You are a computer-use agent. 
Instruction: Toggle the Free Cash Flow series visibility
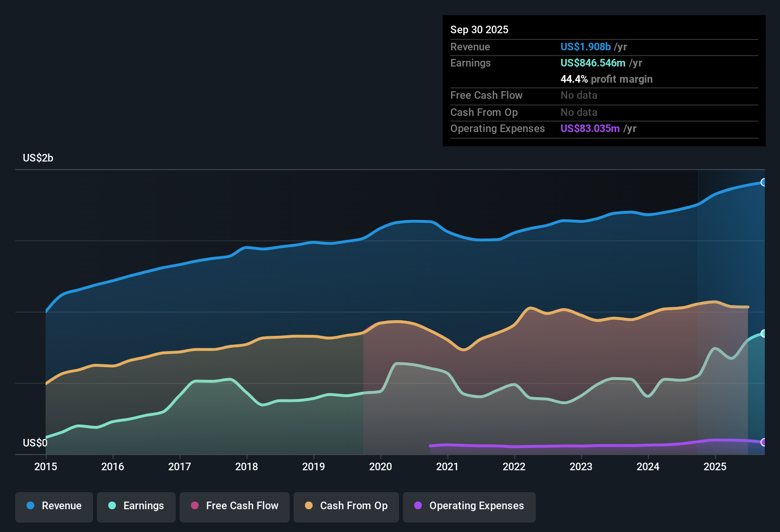(x=234, y=506)
